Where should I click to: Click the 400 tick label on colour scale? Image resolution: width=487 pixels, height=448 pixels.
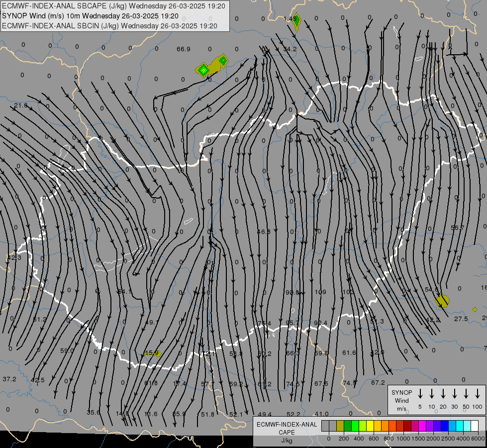click(x=359, y=439)
